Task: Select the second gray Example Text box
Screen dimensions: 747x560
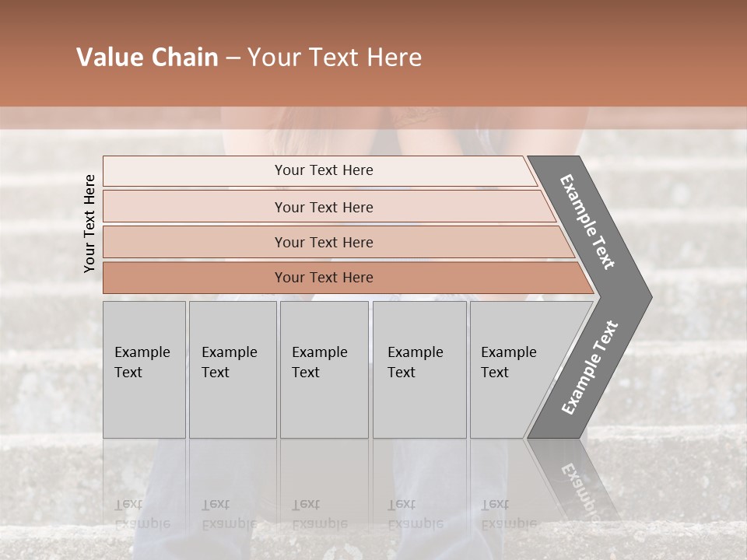Action: [233, 369]
